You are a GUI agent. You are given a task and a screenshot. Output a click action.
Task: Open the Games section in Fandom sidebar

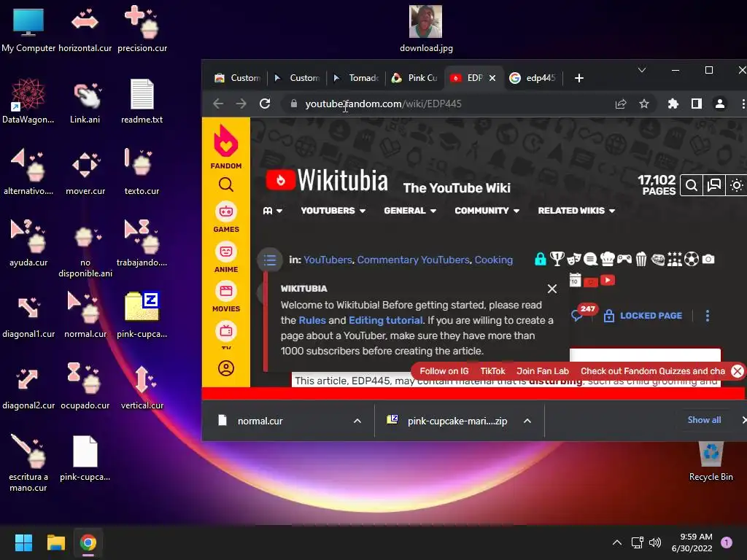coord(226,217)
